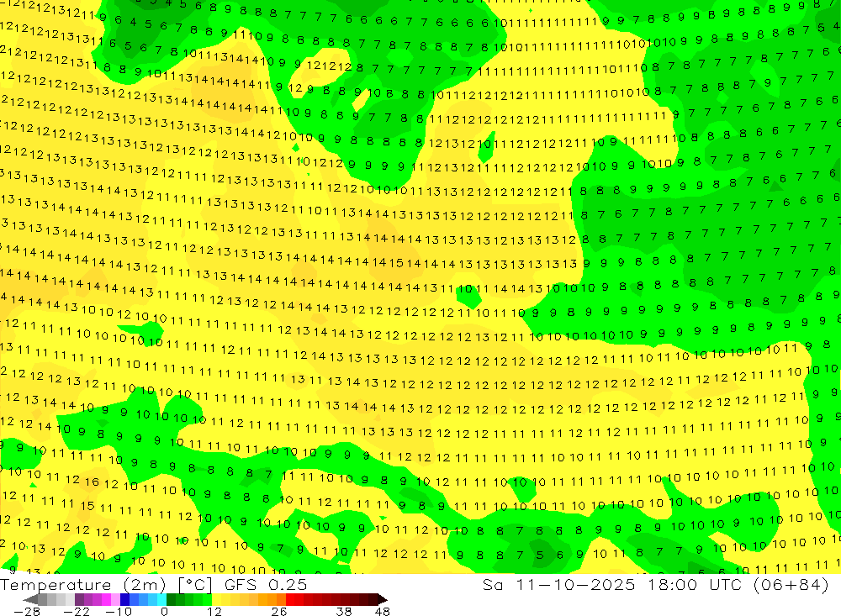Image resolution: width=841 pixels, height=616 pixels.
Task: Click the 'GFS 0.25' model label
Action: click(x=266, y=585)
